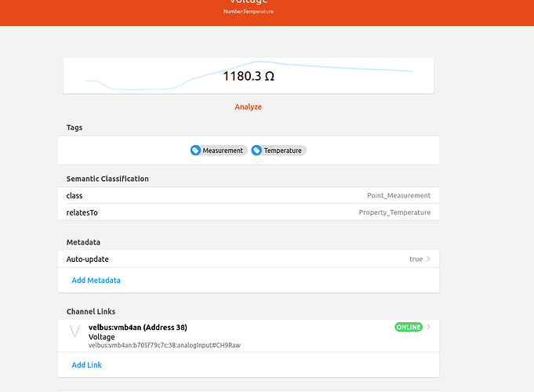
Task: Open the Auto-update metadata row
Action: 249,259
